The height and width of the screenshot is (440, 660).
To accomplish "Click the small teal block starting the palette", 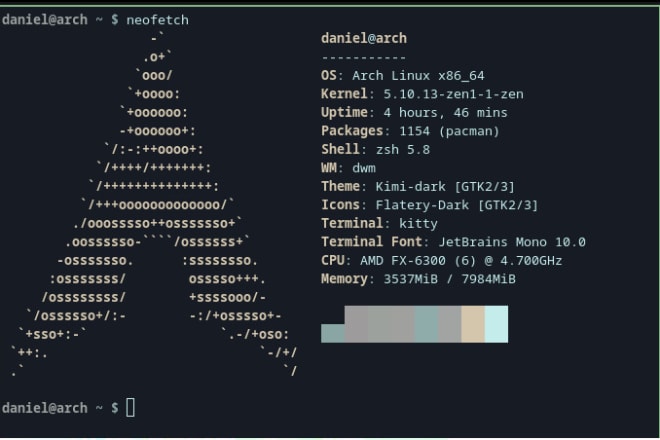I will pyautogui.click(x=333, y=333).
